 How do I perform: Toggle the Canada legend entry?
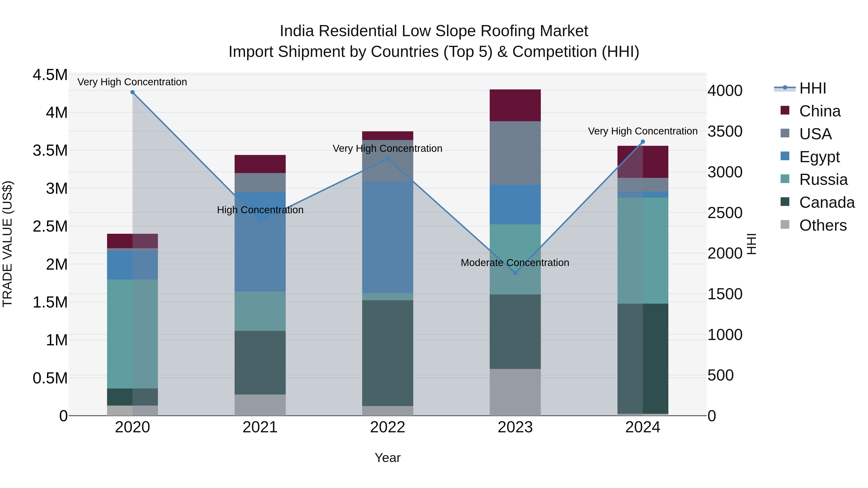tap(817, 202)
